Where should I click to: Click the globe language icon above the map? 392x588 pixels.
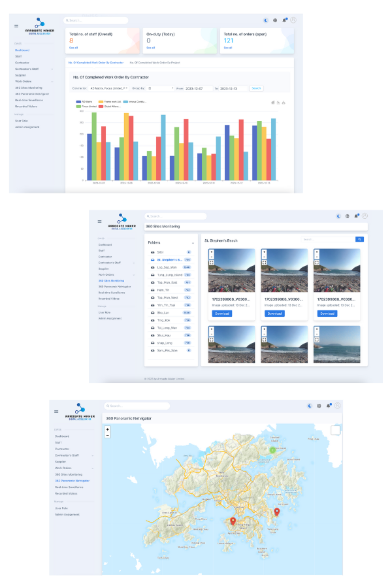(x=319, y=406)
